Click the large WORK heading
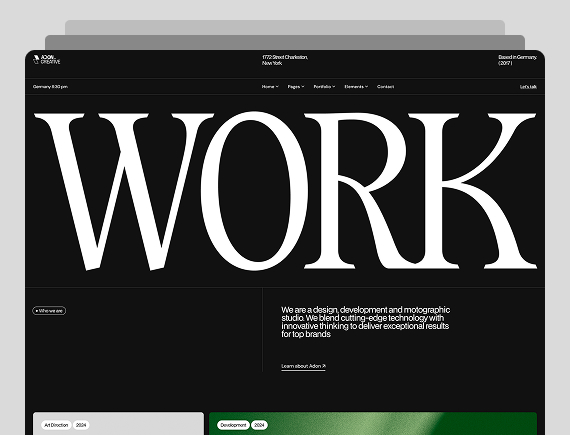The image size is (570, 435). coord(285,191)
